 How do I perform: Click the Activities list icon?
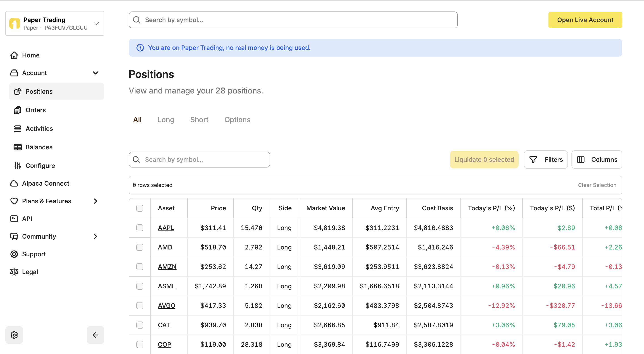pyautogui.click(x=17, y=129)
